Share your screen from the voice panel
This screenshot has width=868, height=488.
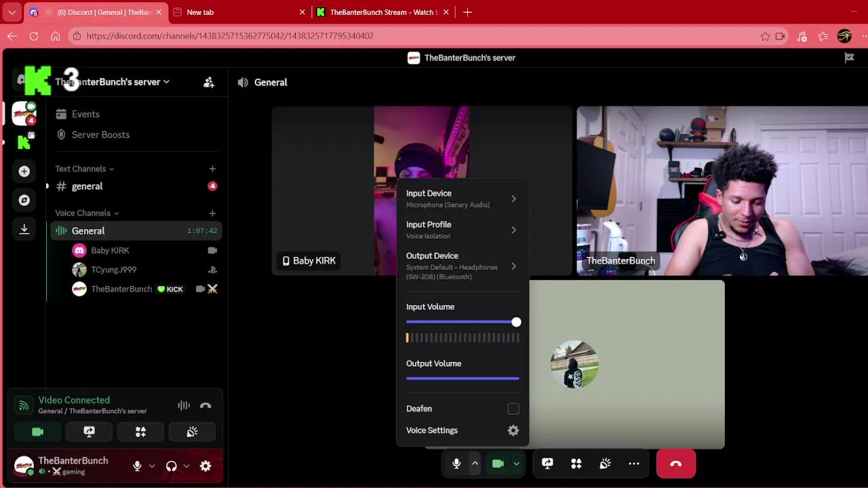89,432
